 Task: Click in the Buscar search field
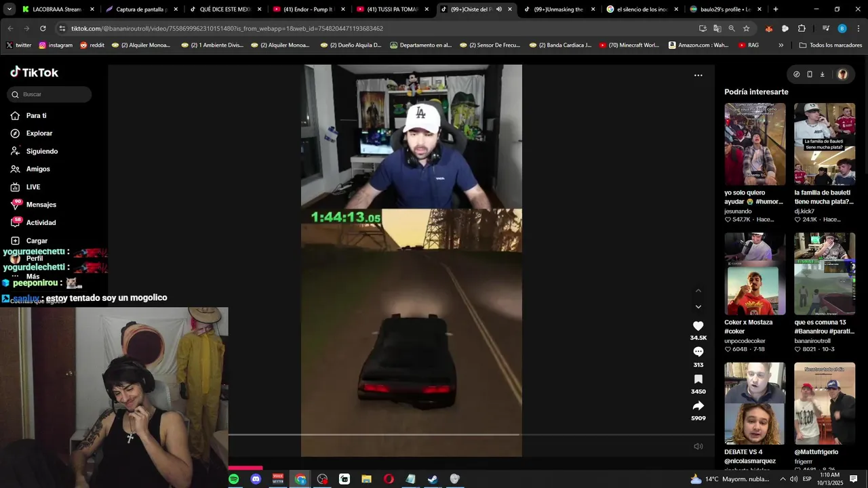(x=50, y=94)
